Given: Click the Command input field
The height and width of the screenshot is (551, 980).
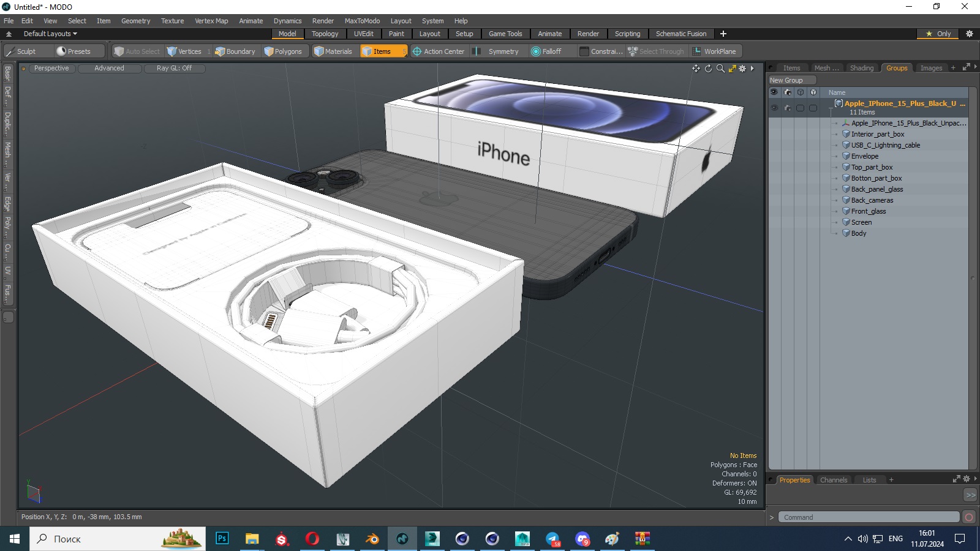Looking at the screenshot, I should [869, 517].
